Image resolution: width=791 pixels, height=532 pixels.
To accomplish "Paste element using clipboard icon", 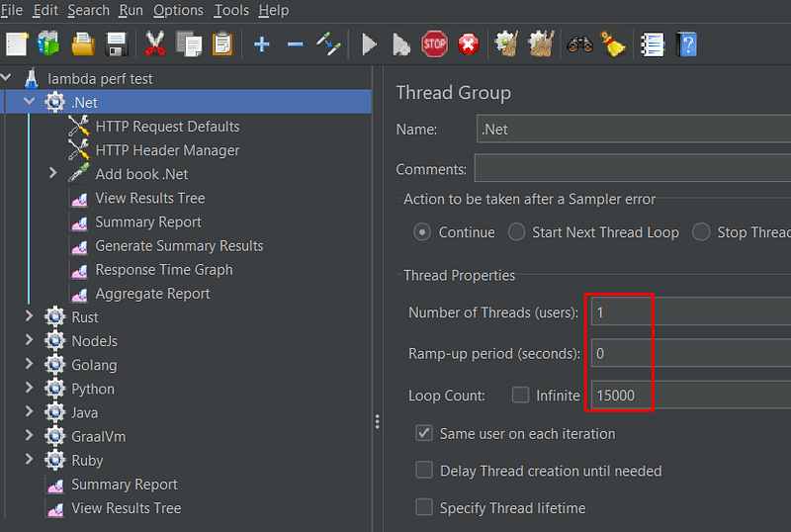I will pyautogui.click(x=222, y=44).
